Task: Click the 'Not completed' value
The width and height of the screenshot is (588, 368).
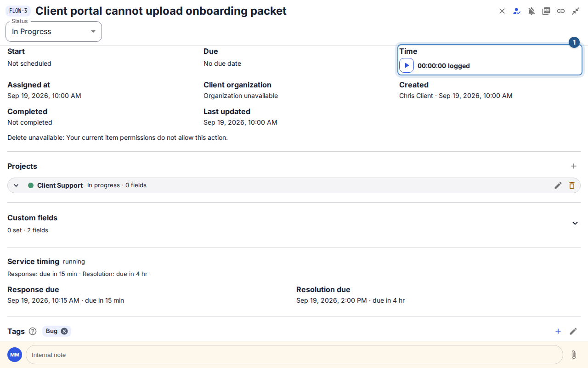Action: tap(30, 122)
